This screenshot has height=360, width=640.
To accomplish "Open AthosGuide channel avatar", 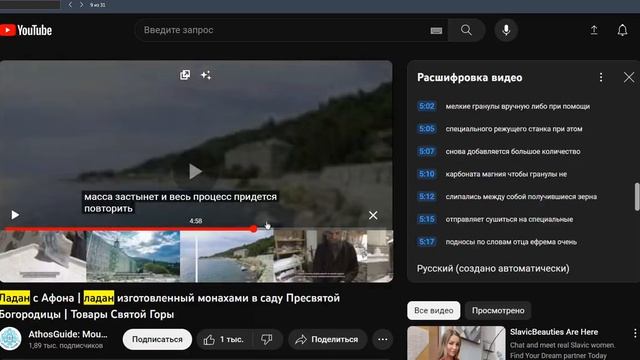I will [x=11, y=339].
